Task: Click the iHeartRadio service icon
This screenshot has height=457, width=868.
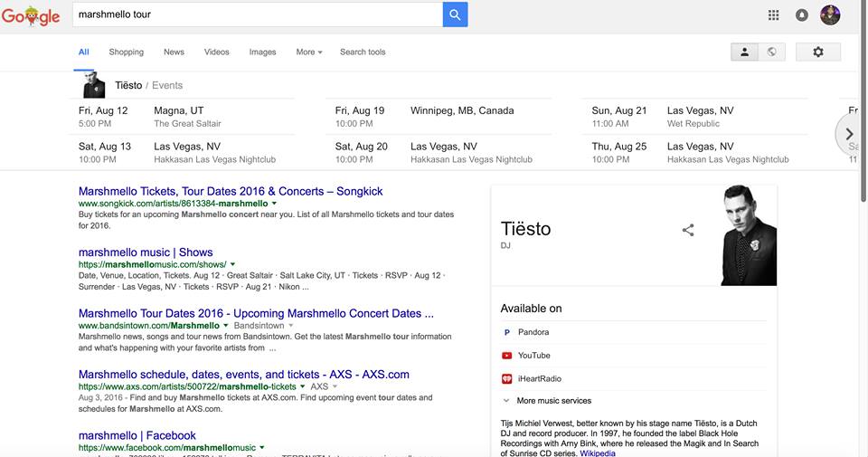Action: [x=506, y=379]
